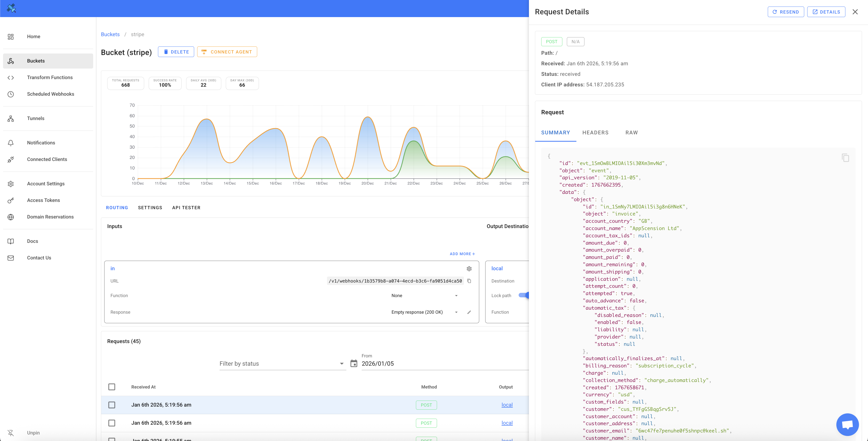Viewport: 868px width, 441px height.
Task: Switch to the API TESTER tab
Action: pos(186,207)
